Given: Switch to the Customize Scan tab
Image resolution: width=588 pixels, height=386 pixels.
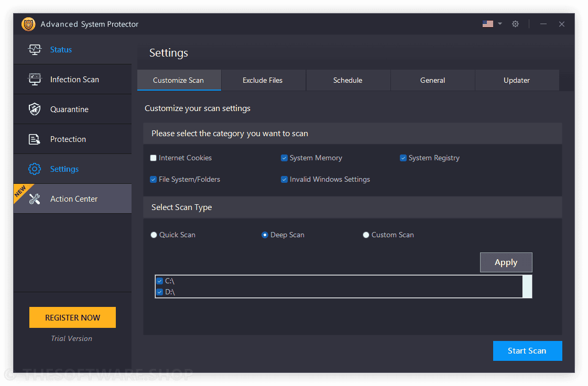Looking at the screenshot, I should (179, 80).
